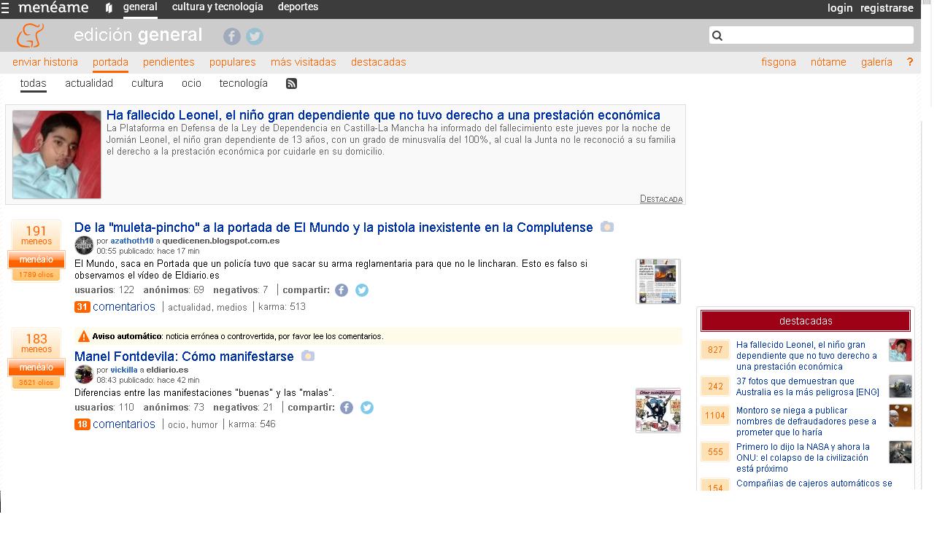Switch to the pendientes tab

point(169,62)
